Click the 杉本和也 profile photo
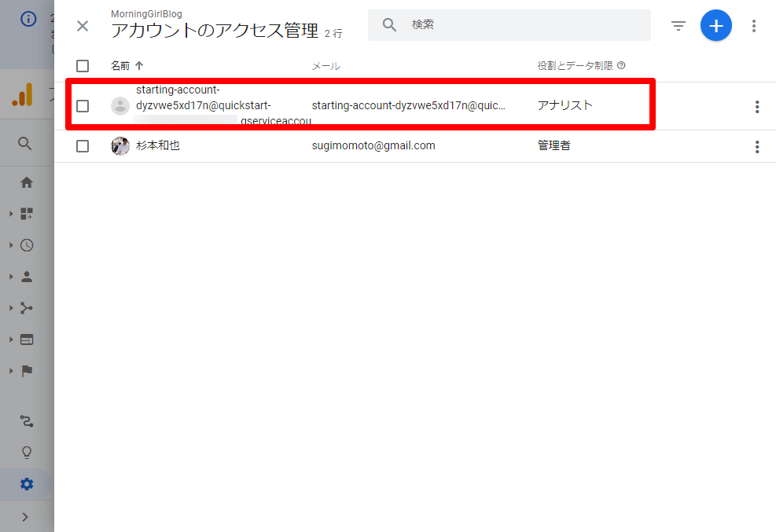The height and width of the screenshot is (532, 776). click(120, 146)
